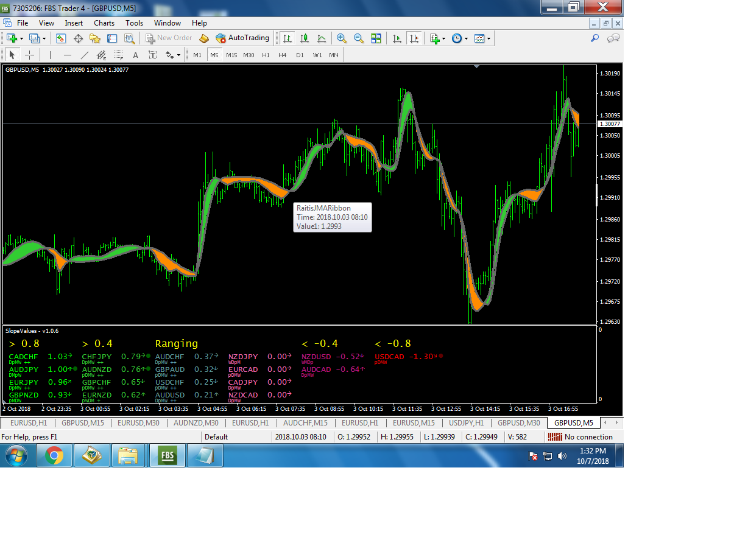748x560 pixels.
Task: Open the View menu
Action: point(47,23)
